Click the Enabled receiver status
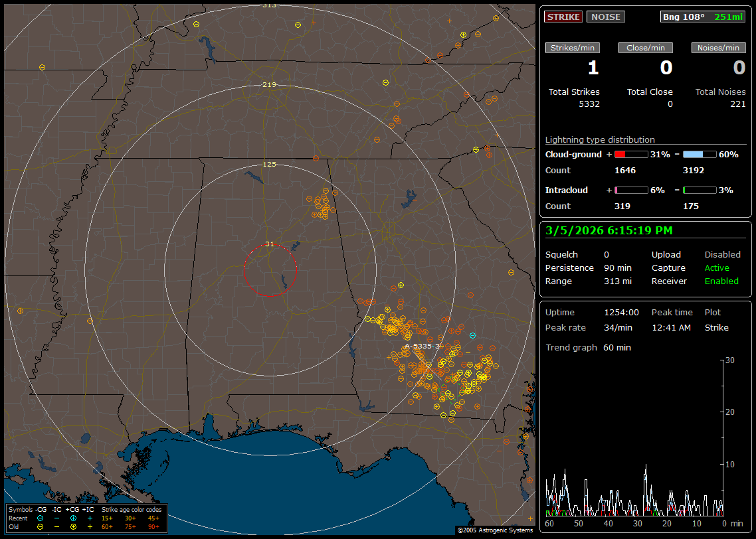Screen dimensions: 756x539 click(721, 281)
